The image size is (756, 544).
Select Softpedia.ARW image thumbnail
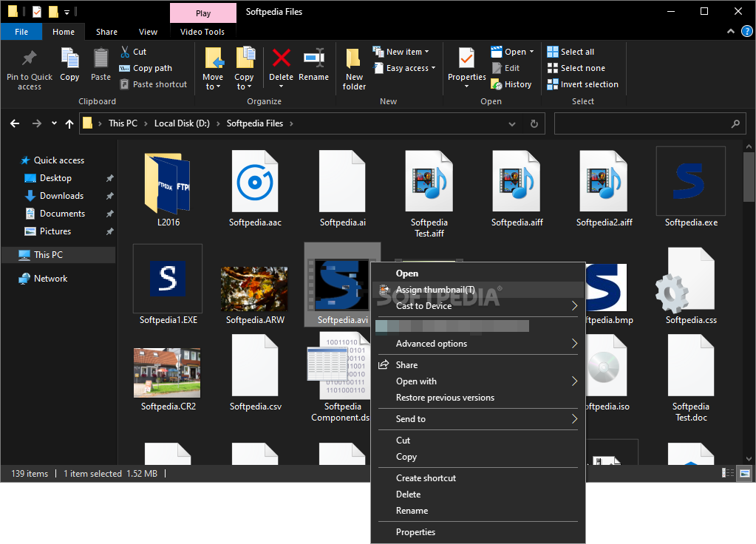(254, 289)
